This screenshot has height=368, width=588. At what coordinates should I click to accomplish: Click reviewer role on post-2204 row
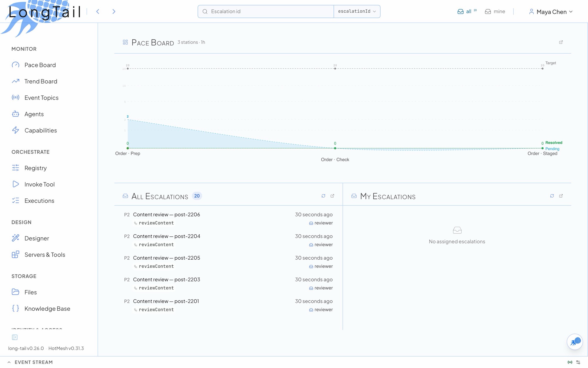point(321,245)
